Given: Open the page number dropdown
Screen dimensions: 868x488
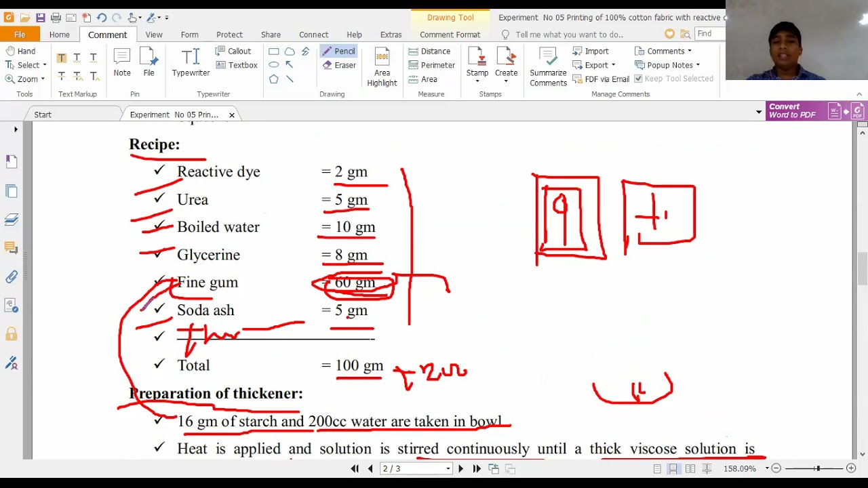Looking at the screenshot, I should (x=448, y=469).
